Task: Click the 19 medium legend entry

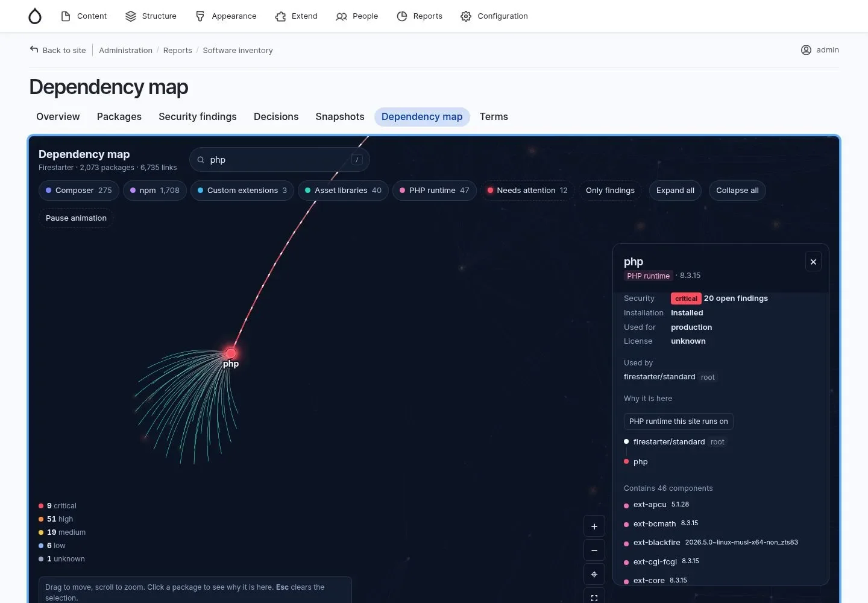Action: (62, 532)
